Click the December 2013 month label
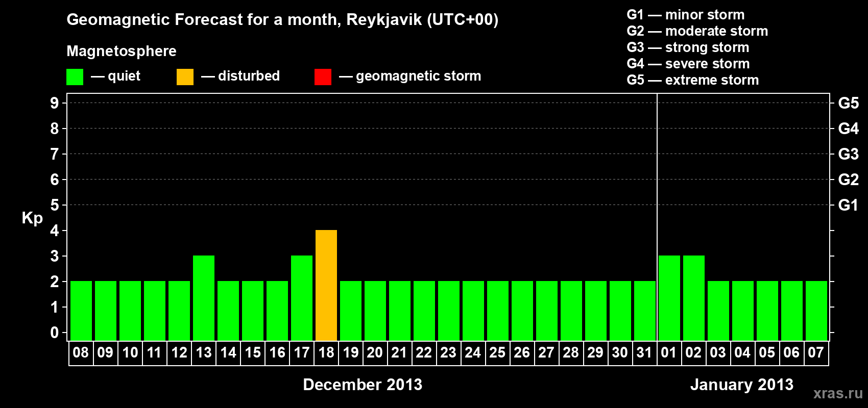This screenshot has height=408, width=868. [x=363, y=385]
